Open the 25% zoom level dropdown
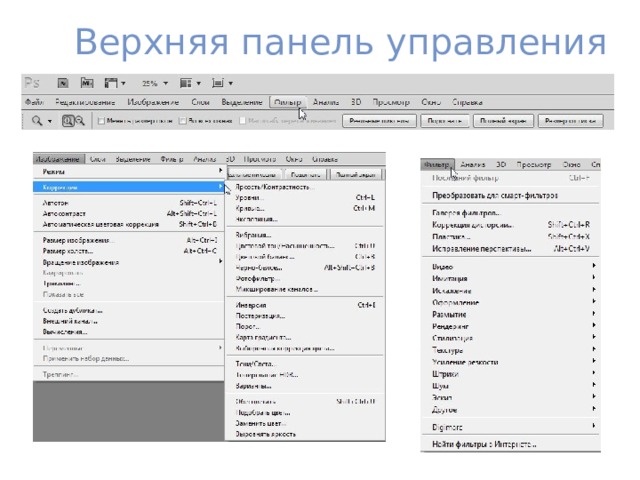Viewport: 640px width, 480px height. [155, 83]
